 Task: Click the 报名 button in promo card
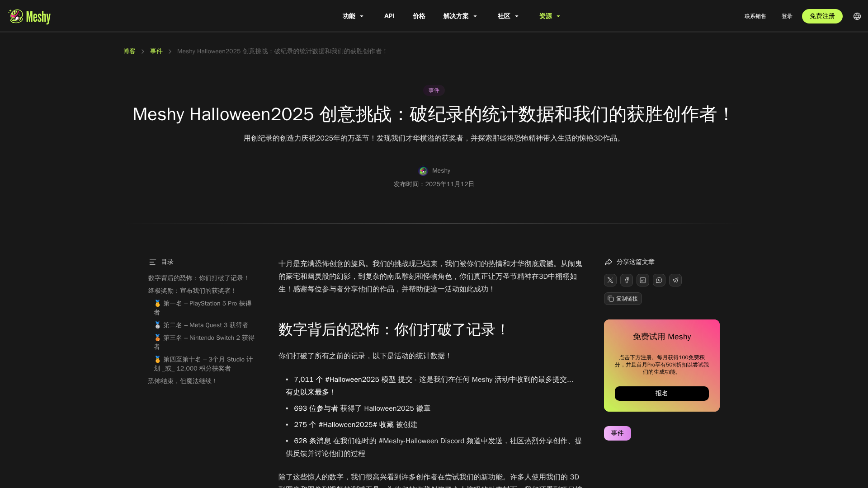(x=661, y=394)
